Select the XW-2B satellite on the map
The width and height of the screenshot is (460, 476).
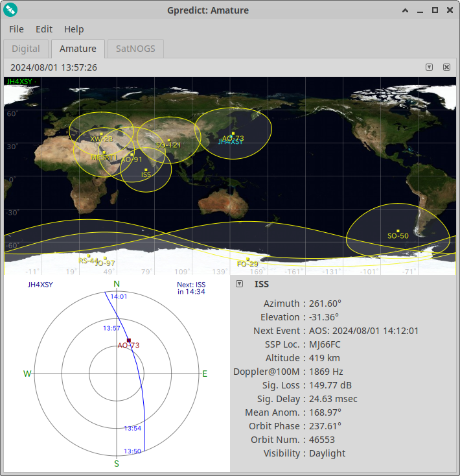coord(101,135)
